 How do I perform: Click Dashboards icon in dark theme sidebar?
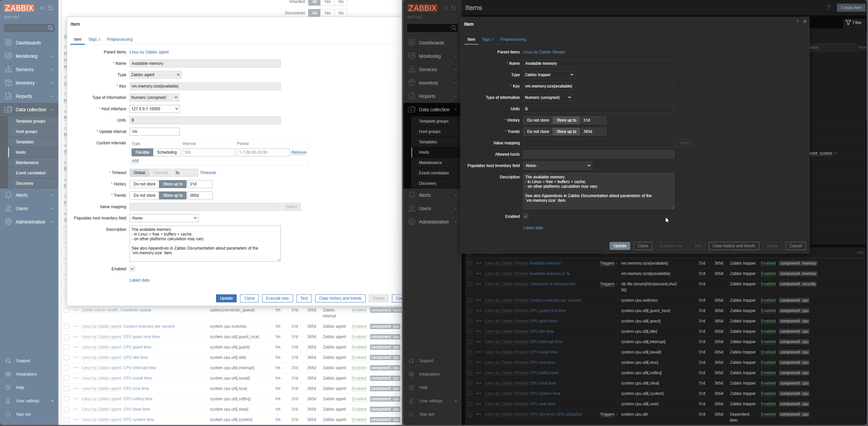(411, 43)
